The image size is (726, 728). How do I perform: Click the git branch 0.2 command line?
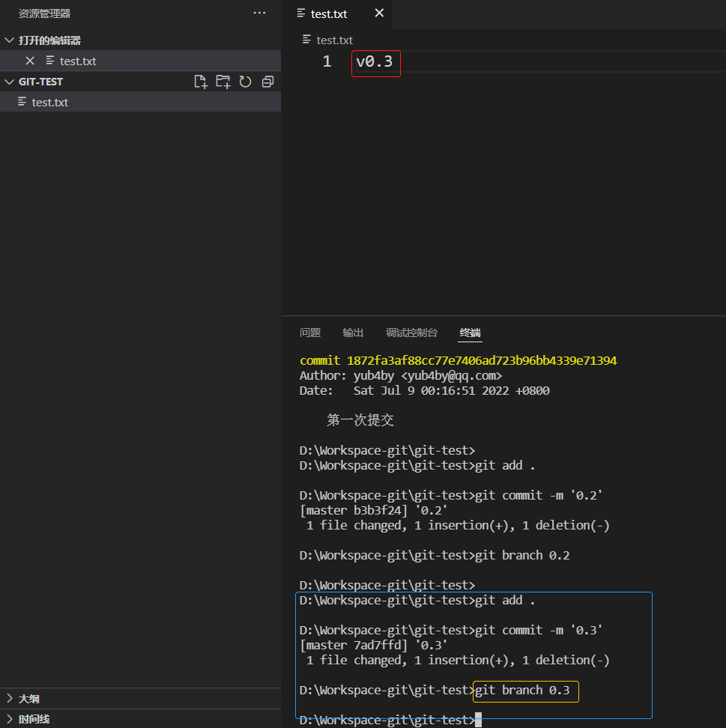[435, 555]
